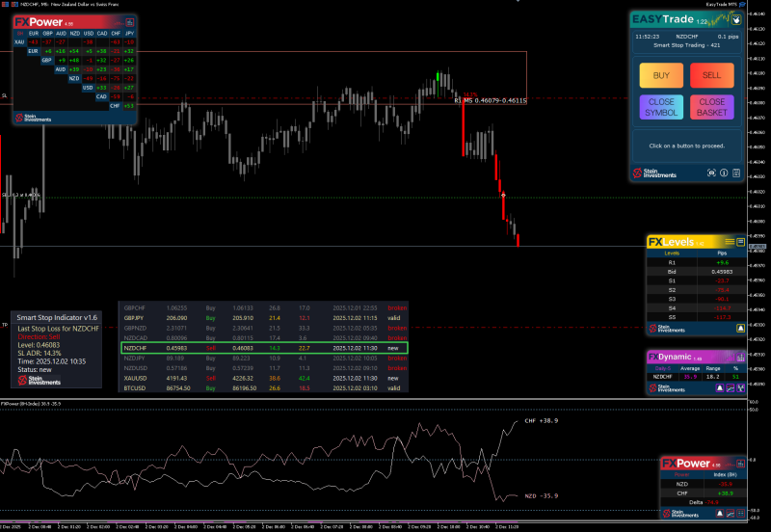
Task: Click the R1 row in FXLevels
Action: [697, 262]
